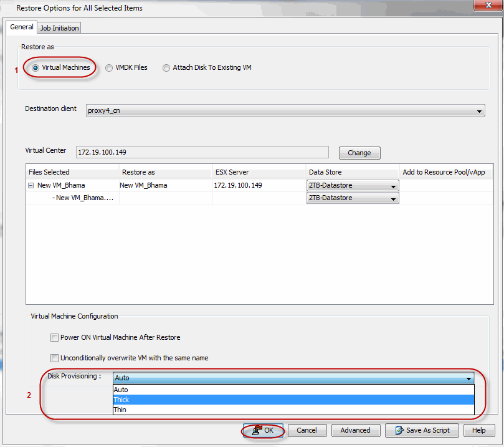Click Save As Script
504x447 pixels.
pyautogui.click(x=423, y=430)
